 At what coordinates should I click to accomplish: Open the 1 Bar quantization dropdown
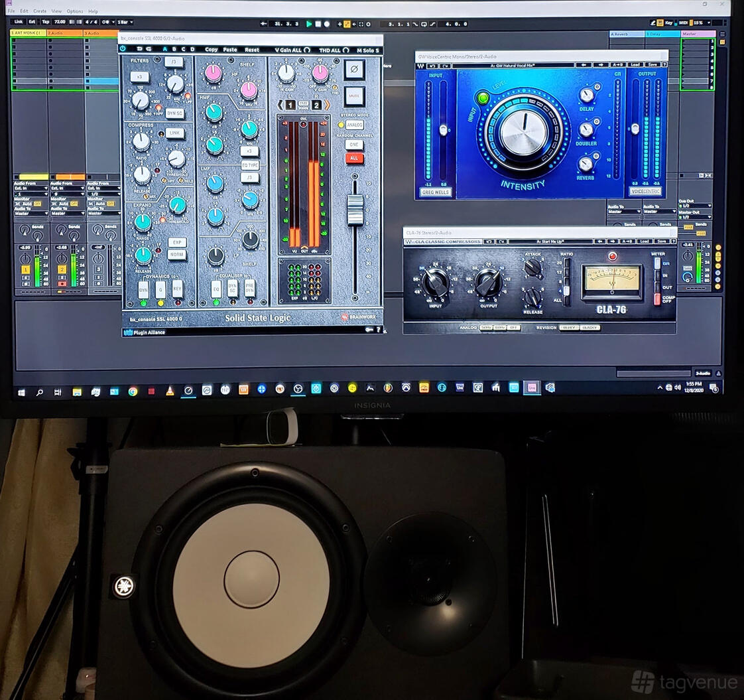point(125,23)
